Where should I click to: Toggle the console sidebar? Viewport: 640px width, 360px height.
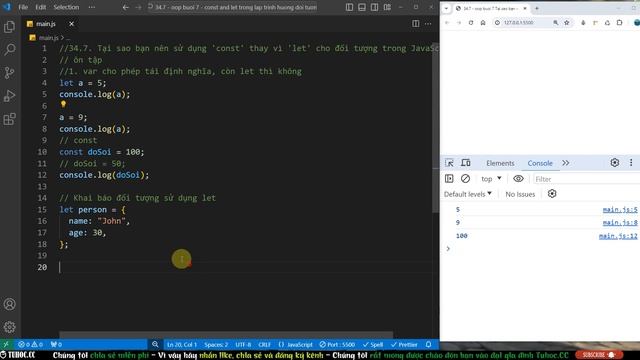449,179
